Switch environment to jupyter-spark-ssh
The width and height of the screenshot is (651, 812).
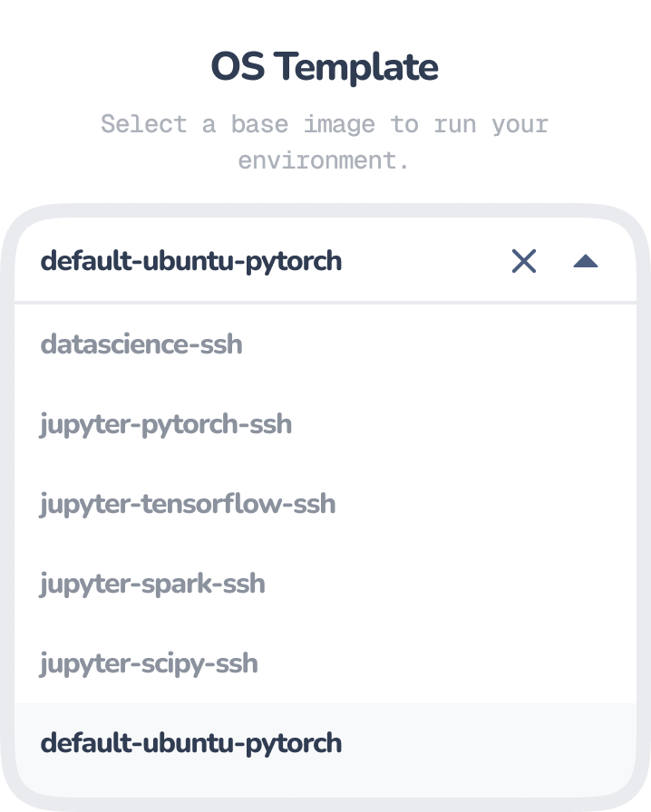152,584
